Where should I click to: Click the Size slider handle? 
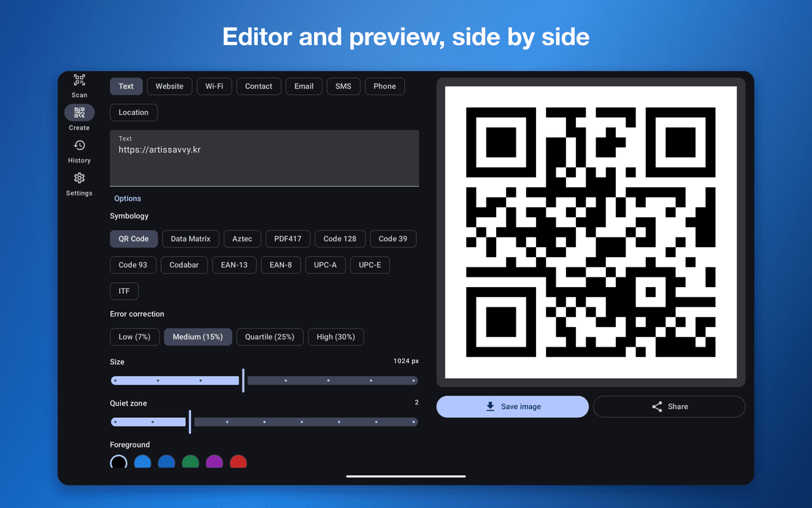(243, 380)
